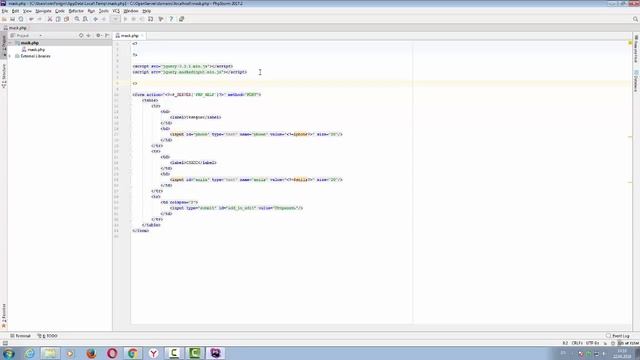
Task: Click the Synchronize toolbar icon
Action: coord(21,19)
